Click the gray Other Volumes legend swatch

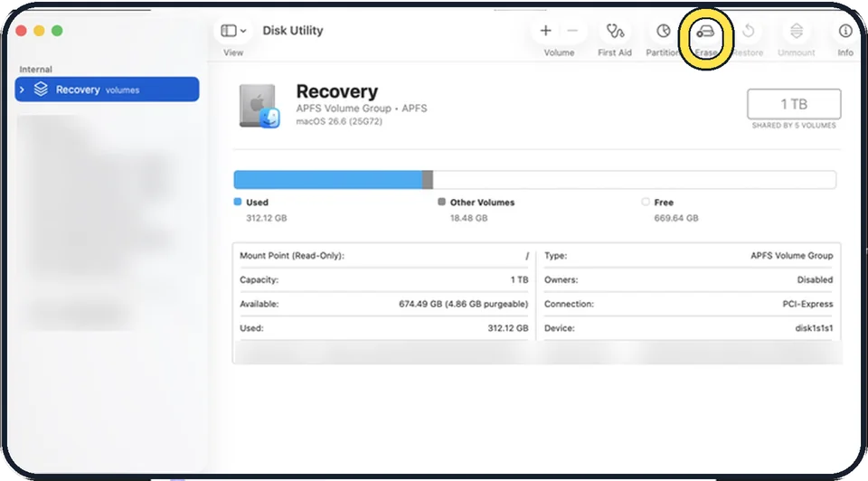point(441,202)
